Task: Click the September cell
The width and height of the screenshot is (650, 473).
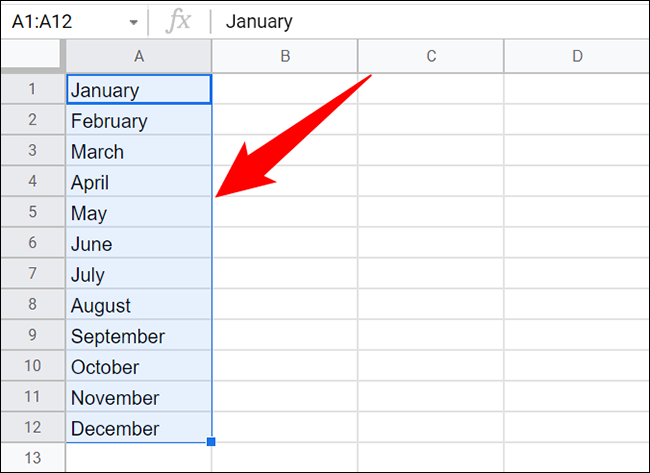Action: [139, 337]
